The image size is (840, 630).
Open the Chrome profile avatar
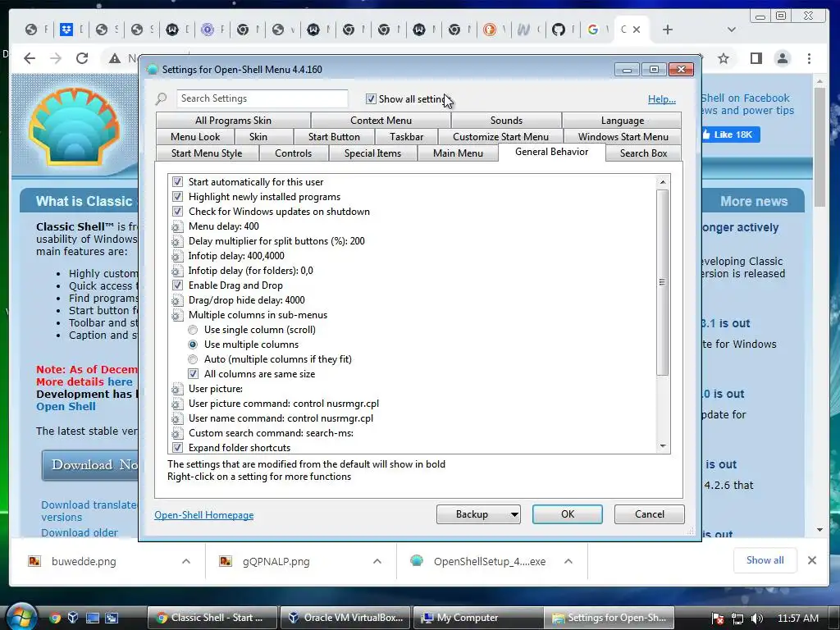(783, 58)
